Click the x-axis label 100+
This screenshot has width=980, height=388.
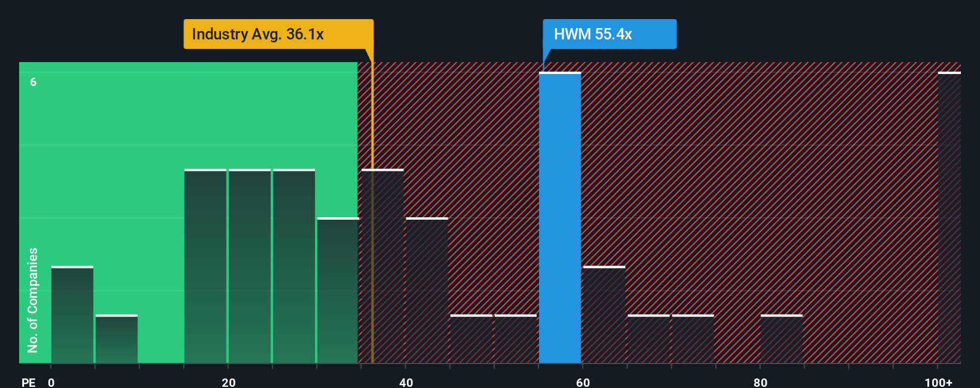coord(938,383)
